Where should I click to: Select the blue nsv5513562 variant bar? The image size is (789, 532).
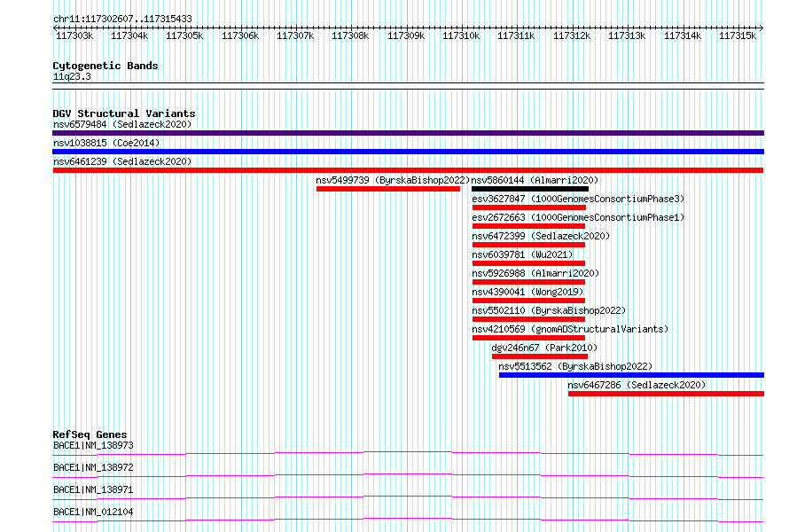tap(631, 375)
